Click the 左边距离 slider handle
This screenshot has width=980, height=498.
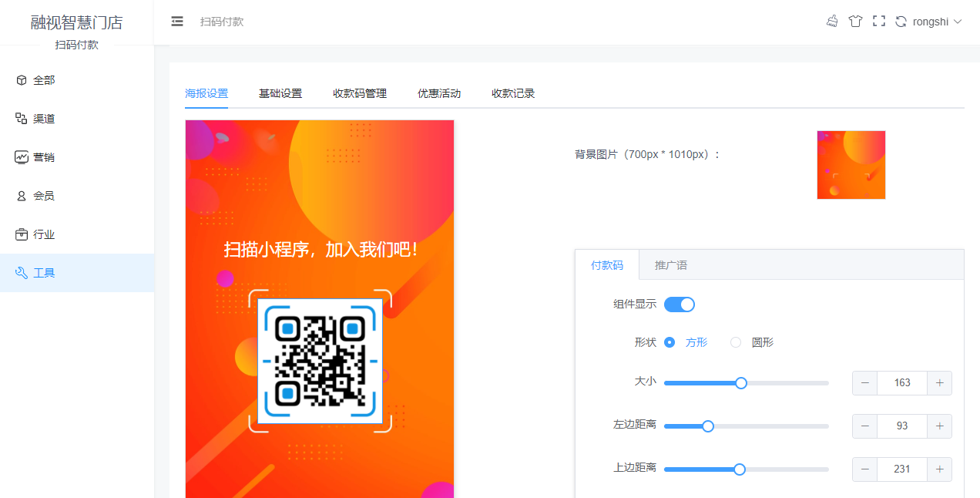coord(708,426)
